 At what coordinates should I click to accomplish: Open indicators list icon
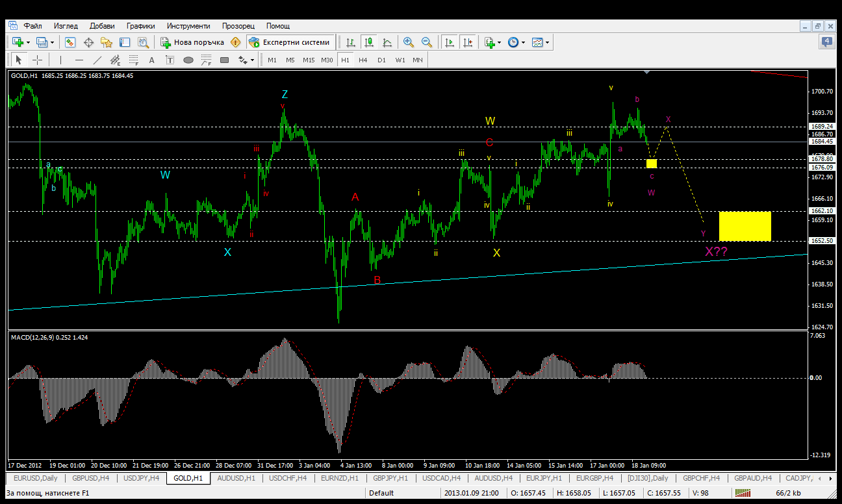[490, 42]
